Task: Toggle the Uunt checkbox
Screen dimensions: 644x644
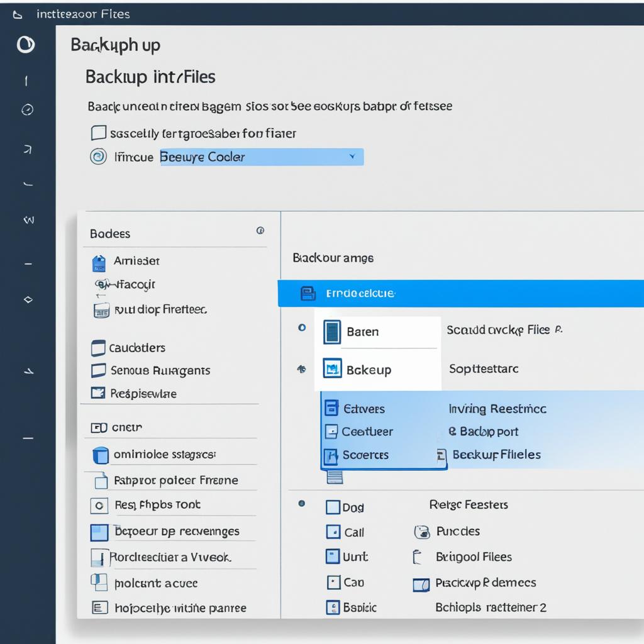Action: [x=333, y=557]
